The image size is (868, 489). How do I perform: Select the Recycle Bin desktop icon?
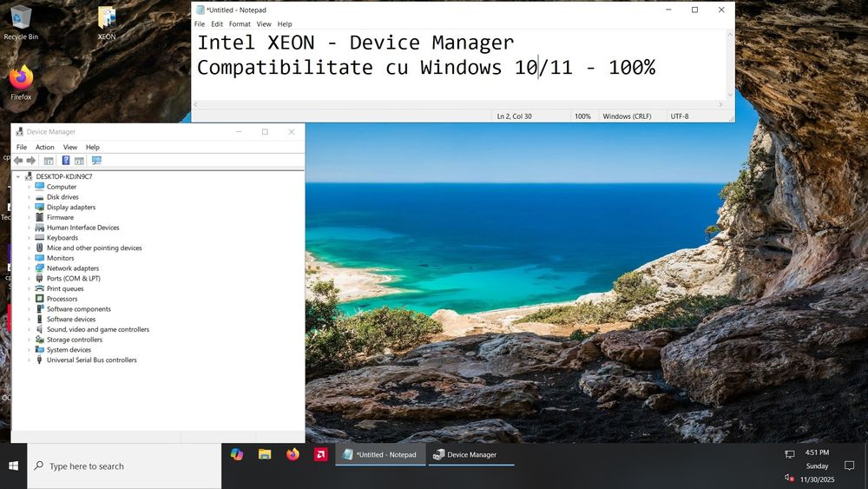click(21, 23)
